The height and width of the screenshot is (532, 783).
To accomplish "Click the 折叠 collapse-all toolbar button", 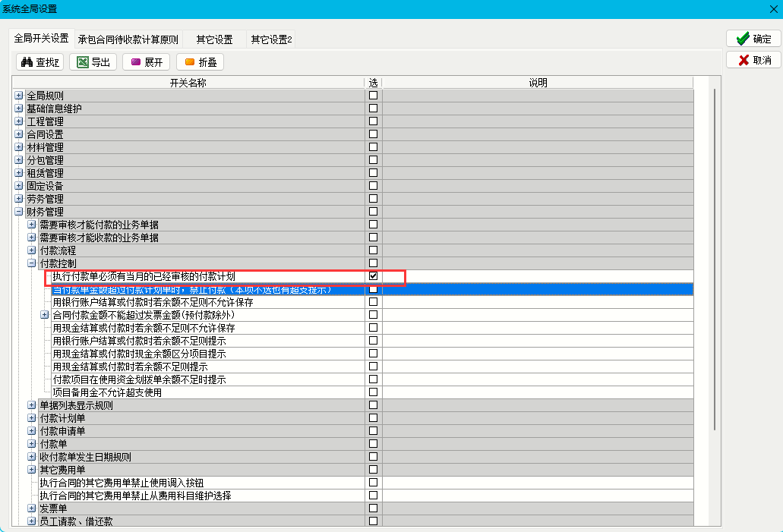I will click(x=200, y=62).
